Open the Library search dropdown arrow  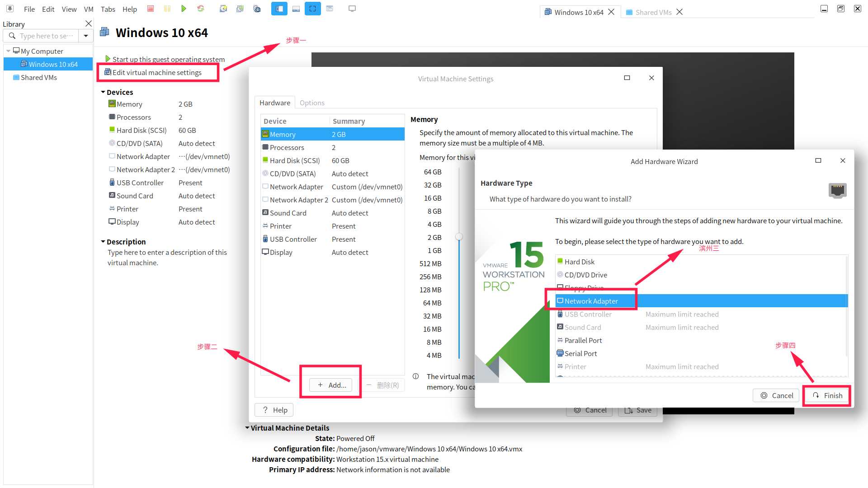click(x=85, y=36)
